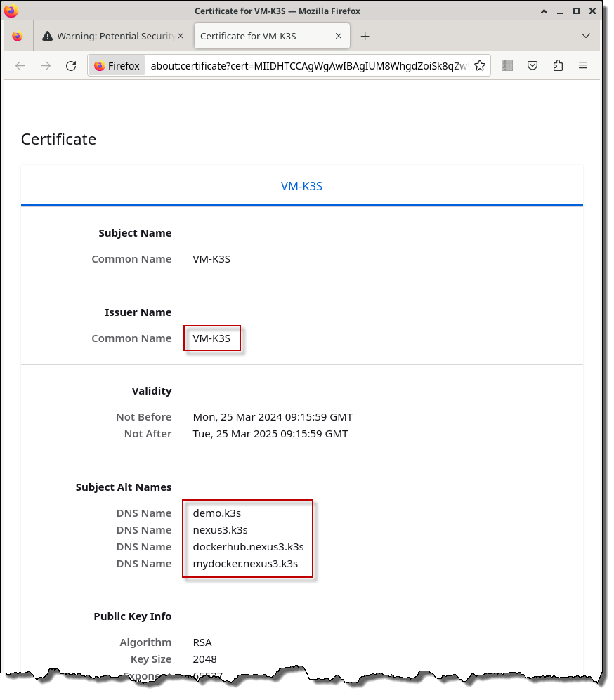Expand the list all tabs chevron
The width and height of the screenshot is (614, 700).
(586, 36)
